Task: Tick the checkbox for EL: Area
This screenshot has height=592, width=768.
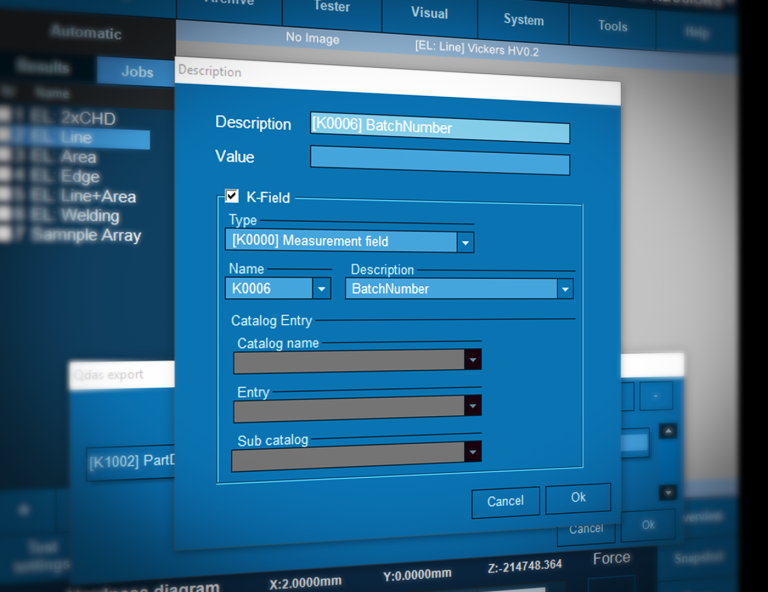Action: [x=5, y=154]
